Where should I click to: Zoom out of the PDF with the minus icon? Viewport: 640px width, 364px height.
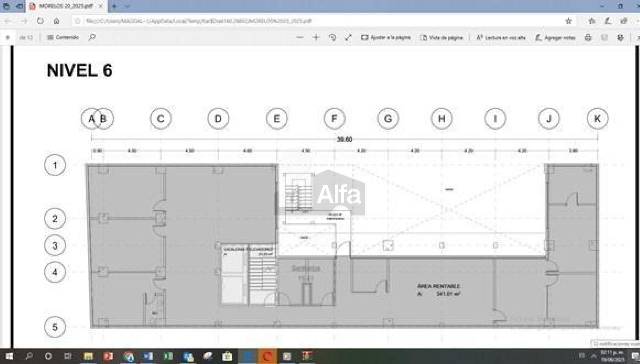(300, 37)
